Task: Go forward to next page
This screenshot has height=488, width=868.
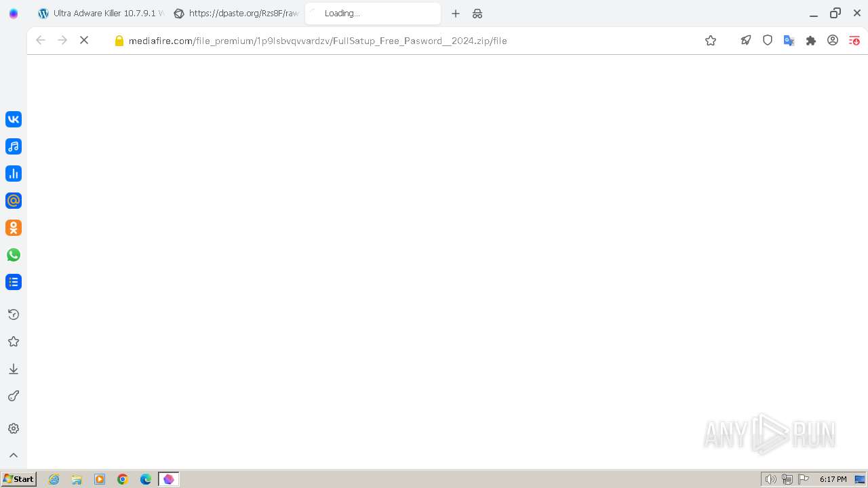Action: (62, 41)
